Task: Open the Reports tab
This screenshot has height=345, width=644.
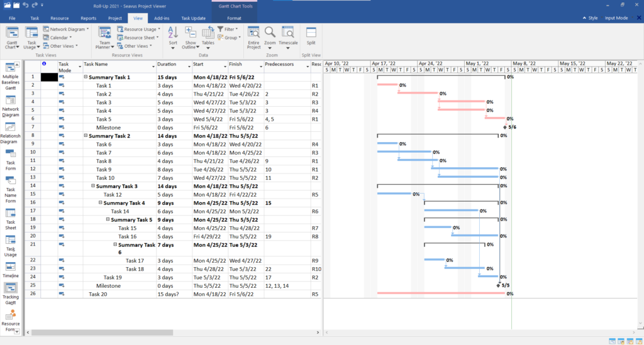Action: click(88, 18)
